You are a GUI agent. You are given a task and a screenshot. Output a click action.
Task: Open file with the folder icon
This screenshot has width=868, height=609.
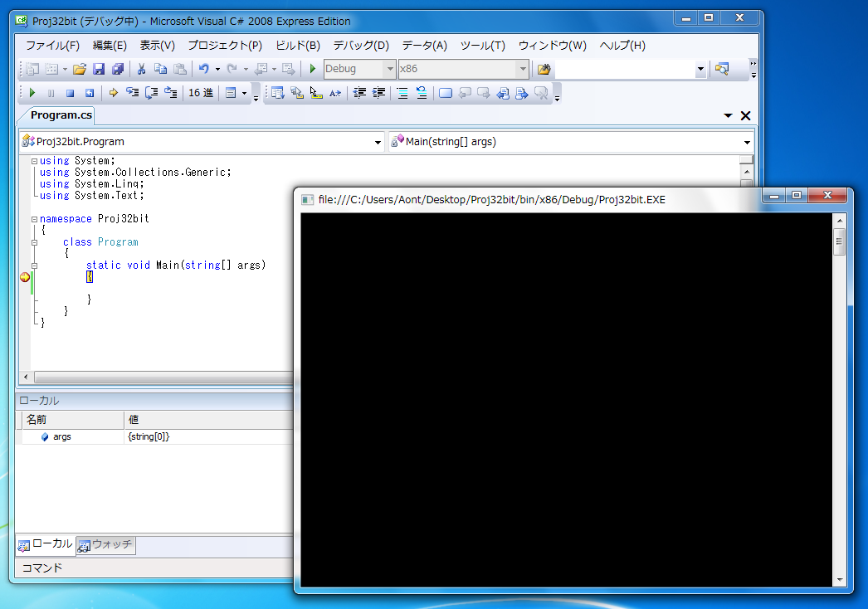[x=80, y=69]
